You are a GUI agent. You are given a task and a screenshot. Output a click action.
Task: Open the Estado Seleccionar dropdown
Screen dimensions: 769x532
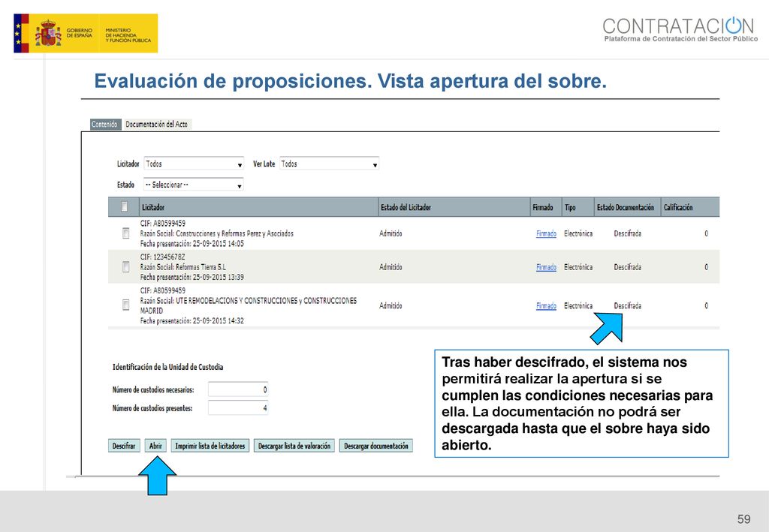(194, 185)
